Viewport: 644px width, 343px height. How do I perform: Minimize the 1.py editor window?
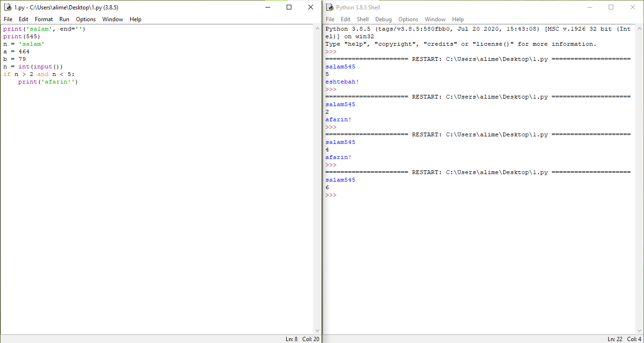point(267,7)
